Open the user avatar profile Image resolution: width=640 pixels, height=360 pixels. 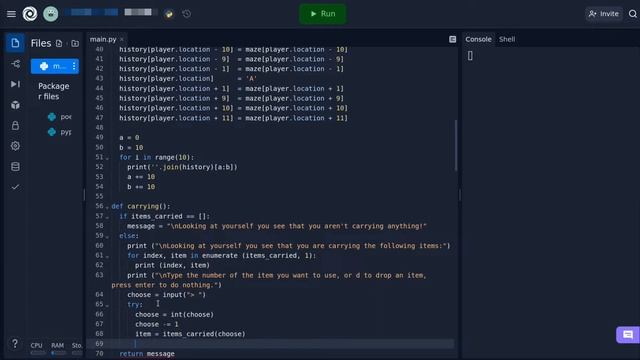click(x=51, y=14)
